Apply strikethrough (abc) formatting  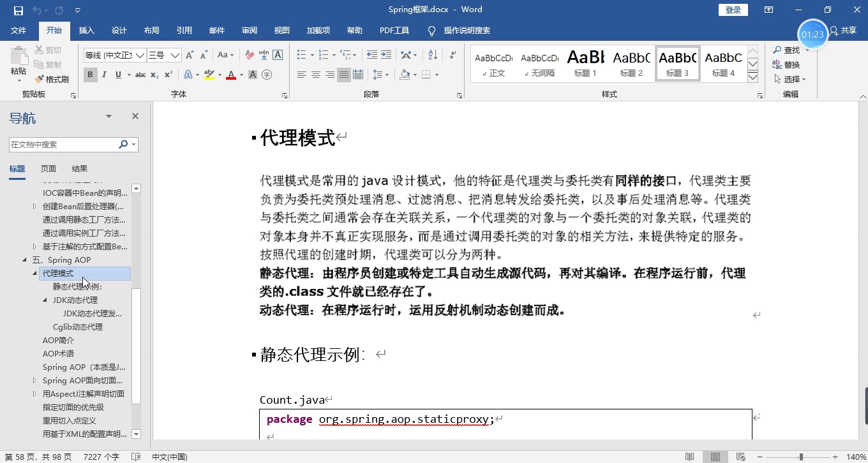click(140, 75)
